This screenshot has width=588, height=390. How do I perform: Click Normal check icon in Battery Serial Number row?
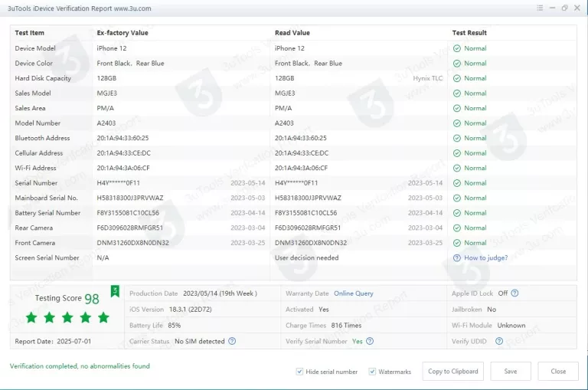pos(457,213)
